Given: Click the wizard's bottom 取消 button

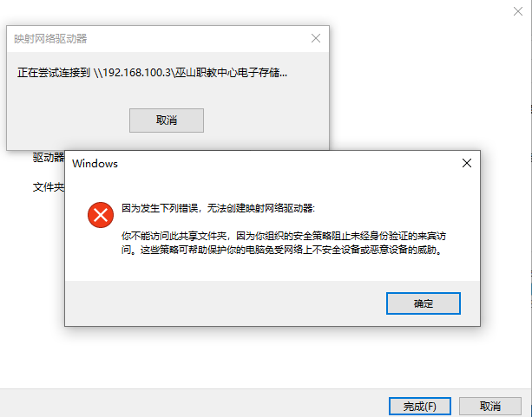Looking at the screenshot, I should [x=490, y=406].
